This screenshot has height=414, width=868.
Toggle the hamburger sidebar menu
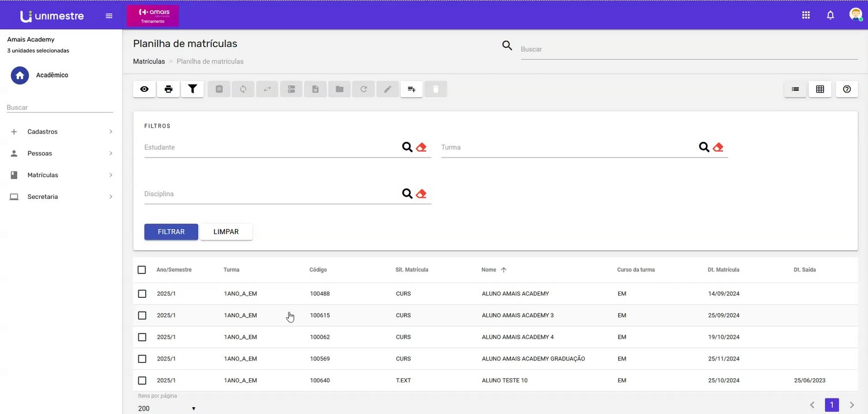click(109, 16)
